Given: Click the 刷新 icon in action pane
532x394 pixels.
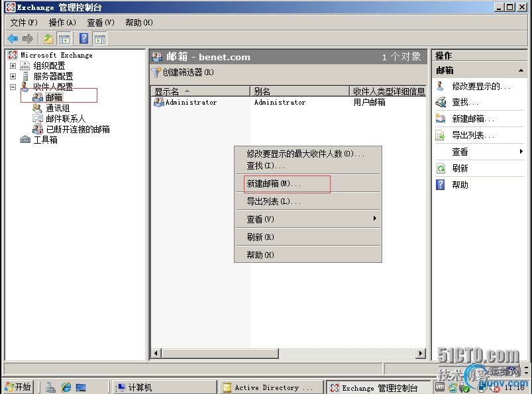Looking at the screenshot, I should point(441,168).
